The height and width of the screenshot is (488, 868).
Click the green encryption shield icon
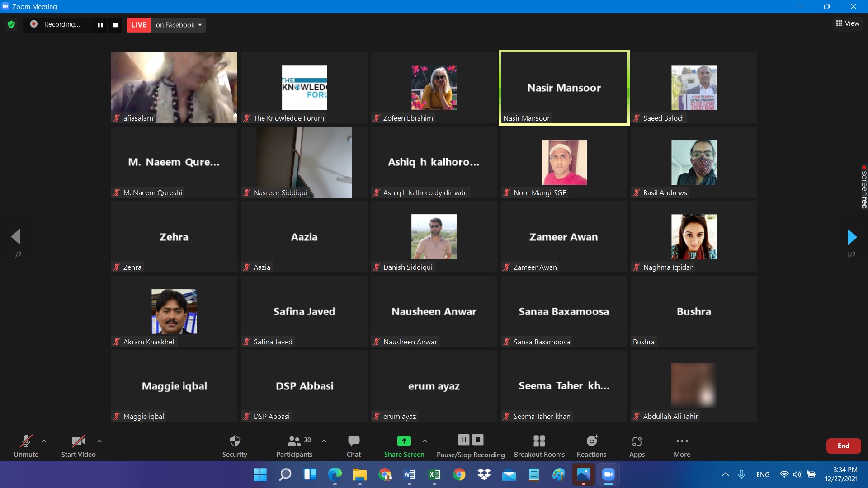[11, 24]
